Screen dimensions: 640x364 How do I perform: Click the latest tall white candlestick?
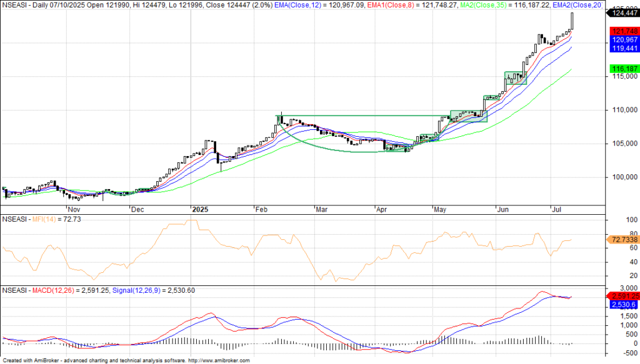(x=571, y=21)
